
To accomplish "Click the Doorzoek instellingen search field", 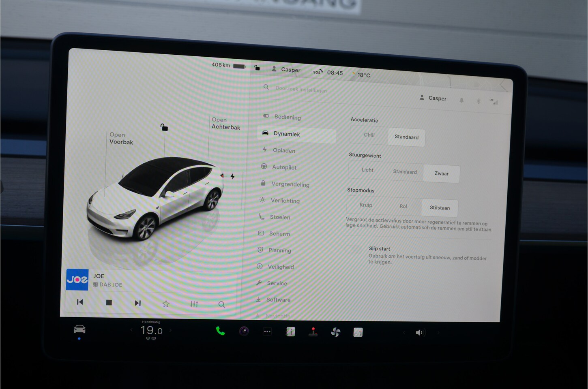I will (x=301, y=89).
